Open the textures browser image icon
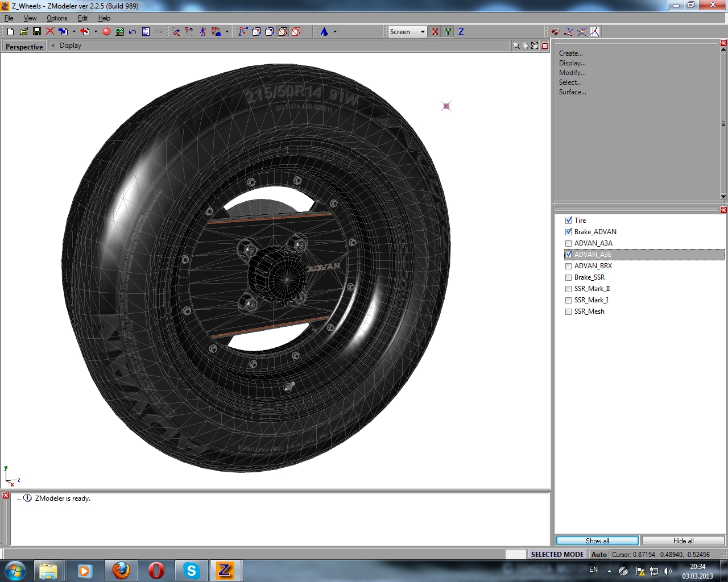This screenshot has width=728, height=582. click(119, 32)
